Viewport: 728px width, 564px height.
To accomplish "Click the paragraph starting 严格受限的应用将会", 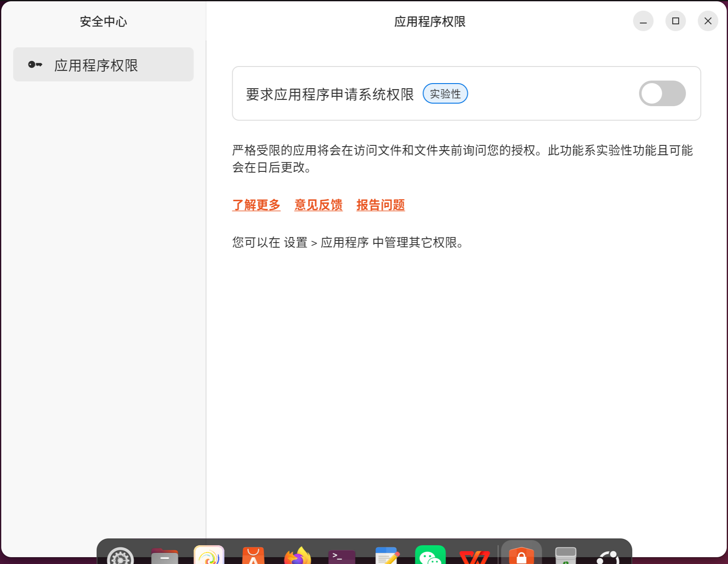I will (x=463, y=159).
